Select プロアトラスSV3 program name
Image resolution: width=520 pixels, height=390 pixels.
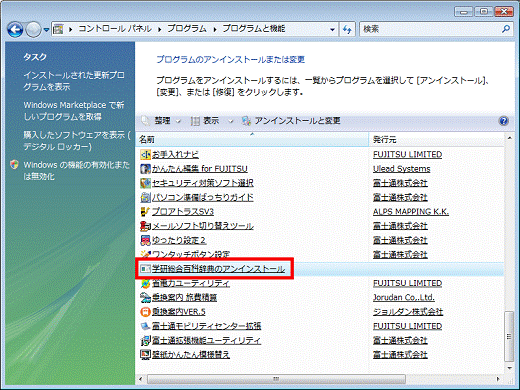pyautogui.click(x=183, y=212)
